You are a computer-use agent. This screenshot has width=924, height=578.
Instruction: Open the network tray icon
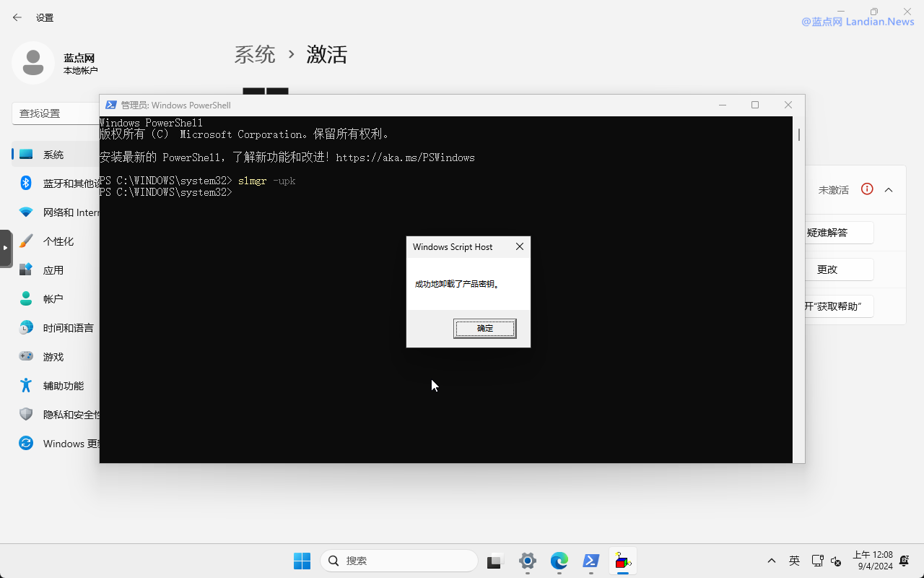(x=817, y=561)
